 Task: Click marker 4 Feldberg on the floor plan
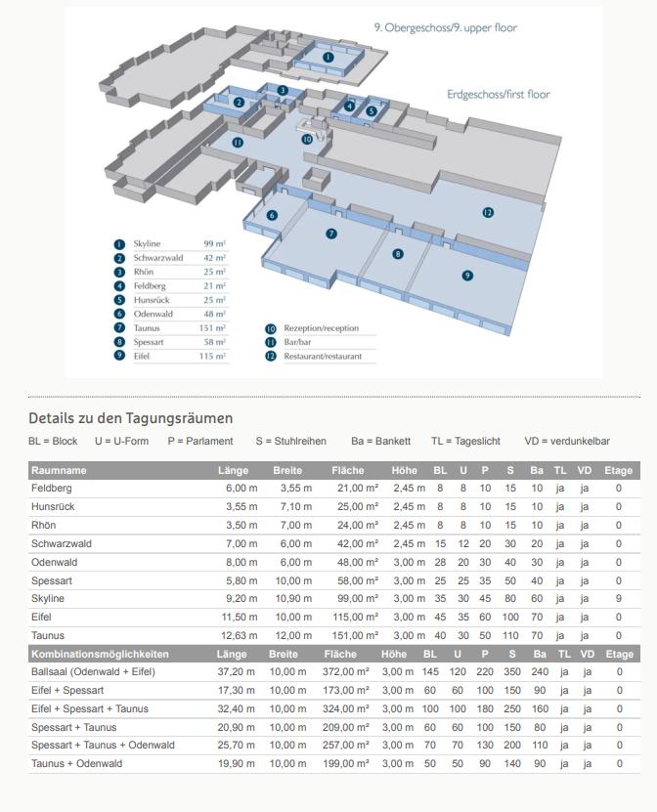pos(350,107)
